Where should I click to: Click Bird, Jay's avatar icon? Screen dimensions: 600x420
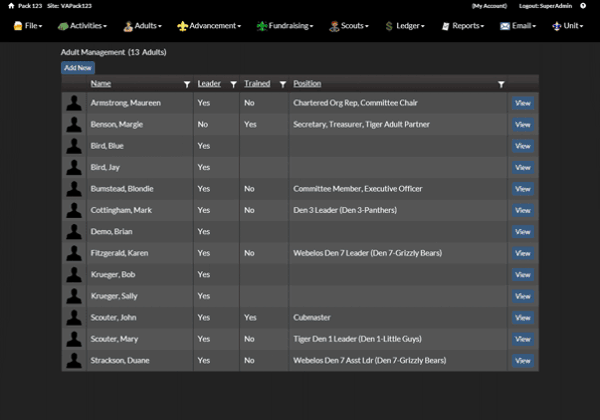click(74, 167)
